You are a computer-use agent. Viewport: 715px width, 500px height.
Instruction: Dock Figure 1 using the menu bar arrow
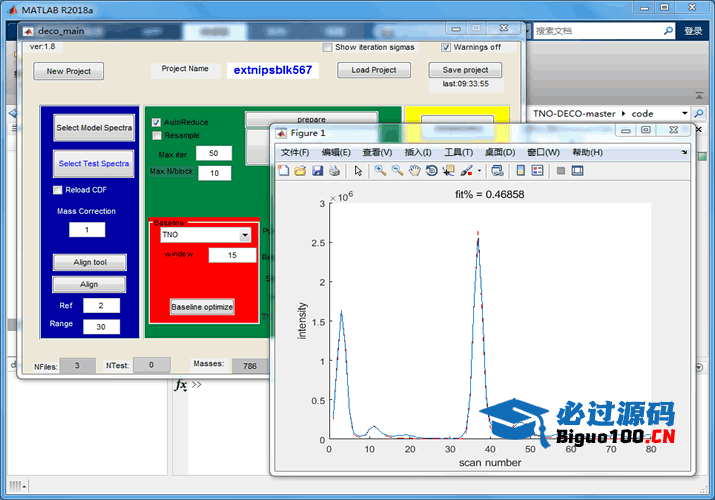(684, 152)
